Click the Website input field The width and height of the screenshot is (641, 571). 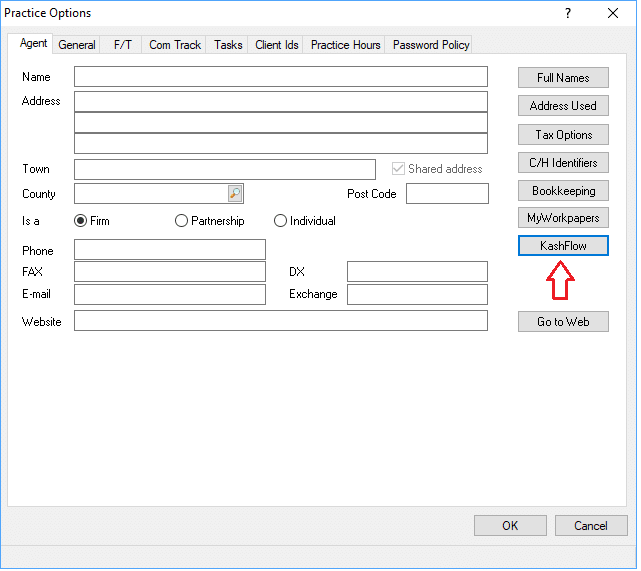(280, 321)
